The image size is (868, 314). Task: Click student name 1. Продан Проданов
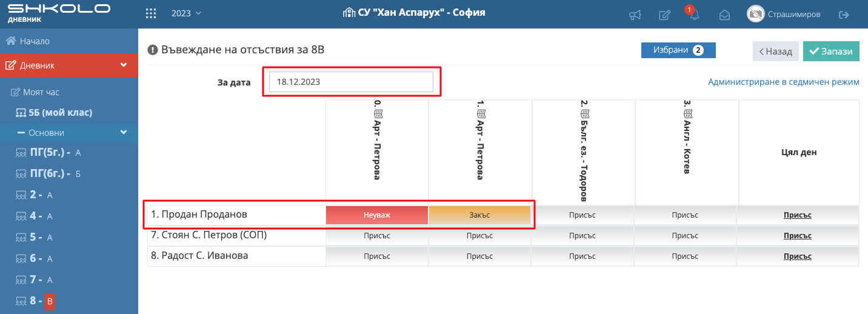click(199, 214)
